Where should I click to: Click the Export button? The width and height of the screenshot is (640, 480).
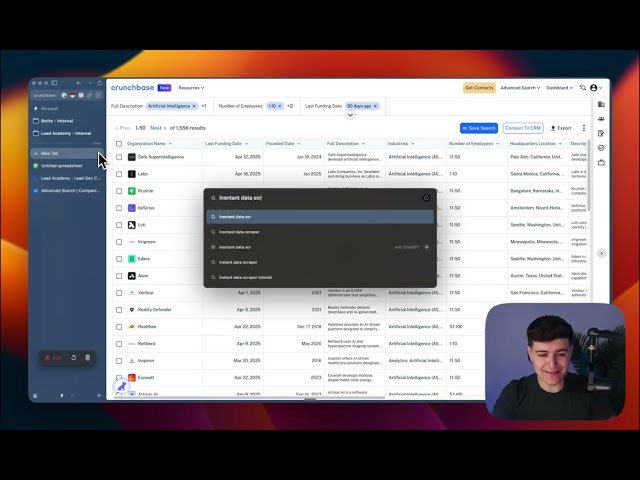(x=561, y=128)
